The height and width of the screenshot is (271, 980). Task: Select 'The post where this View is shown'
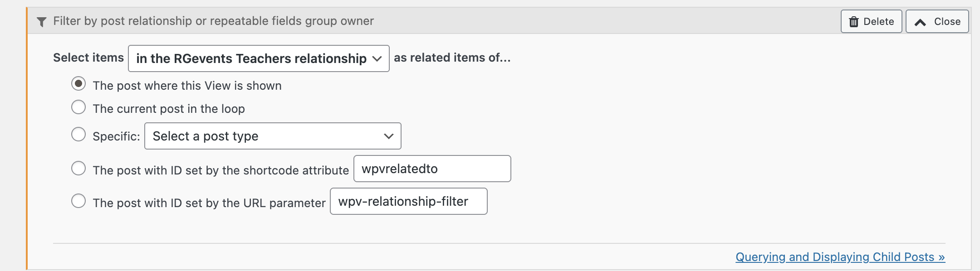pos(78,84)
